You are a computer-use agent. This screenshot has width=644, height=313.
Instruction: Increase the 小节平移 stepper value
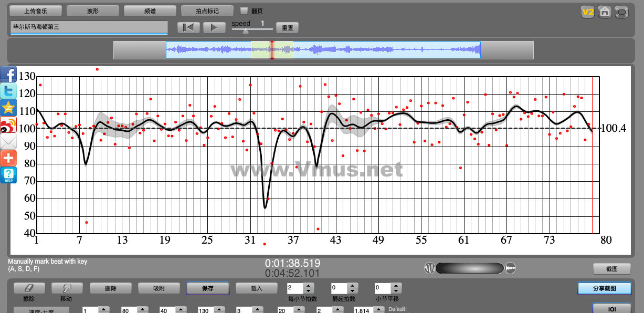pos(395,286)
